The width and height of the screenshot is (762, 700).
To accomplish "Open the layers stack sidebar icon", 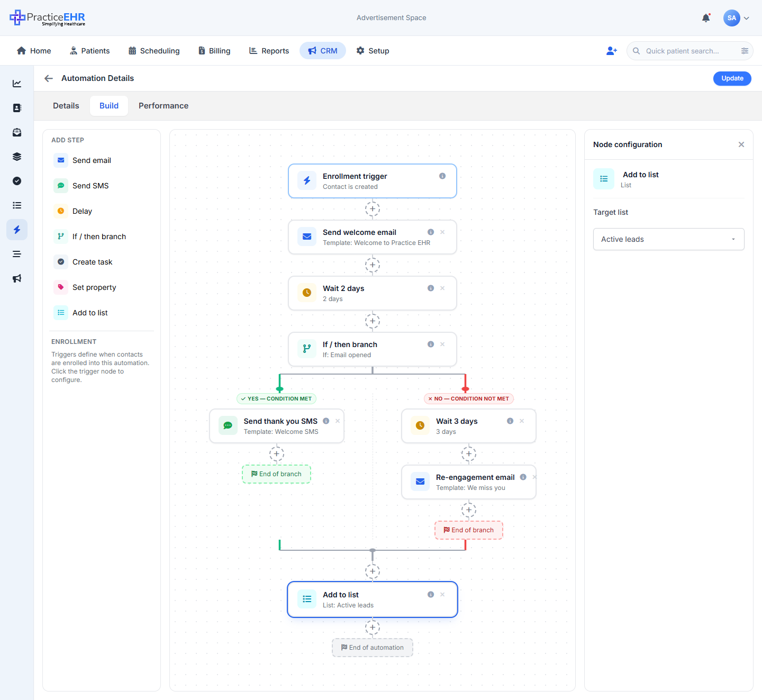I will pos(17,157).
